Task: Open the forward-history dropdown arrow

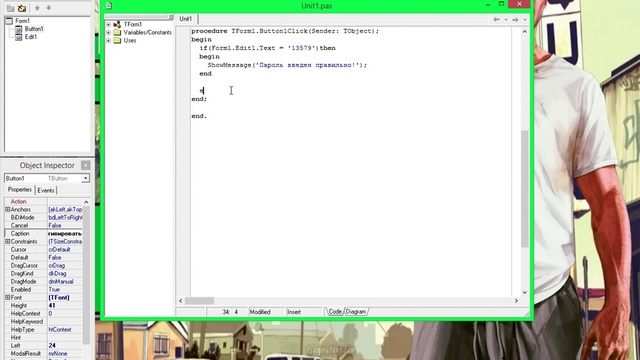Action: click(525, 20)
